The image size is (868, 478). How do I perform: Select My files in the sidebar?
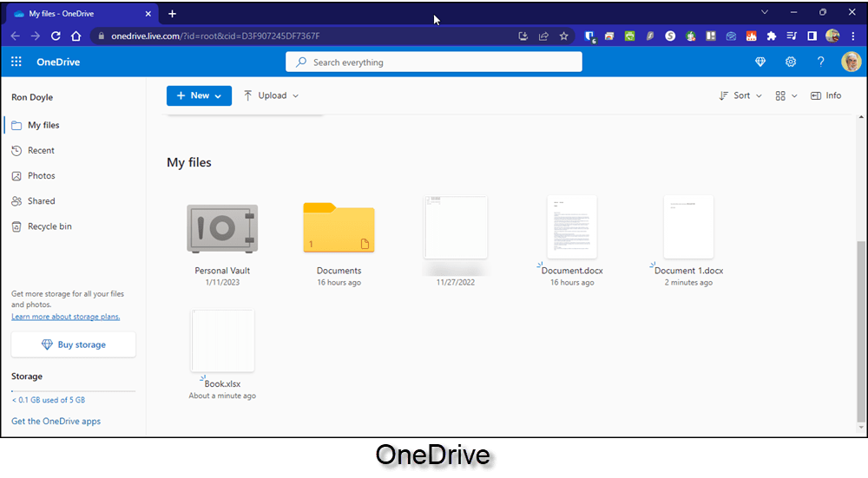tap(43, 125)
